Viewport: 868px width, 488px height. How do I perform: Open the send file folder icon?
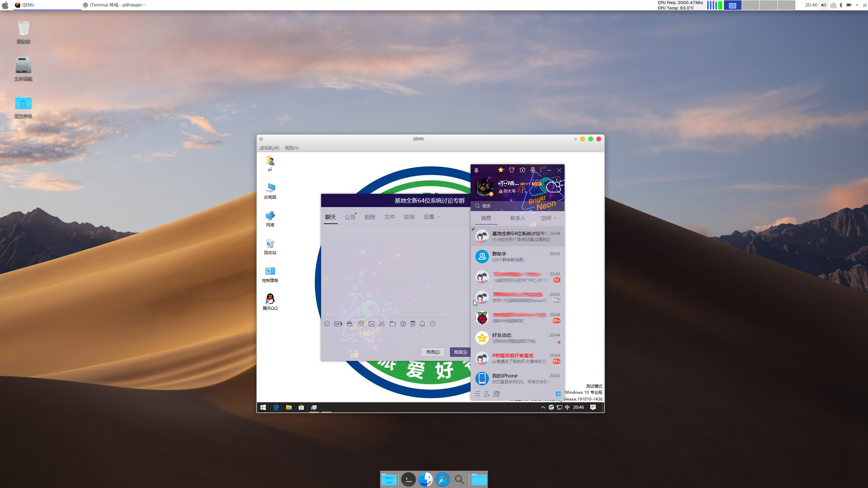392,324
